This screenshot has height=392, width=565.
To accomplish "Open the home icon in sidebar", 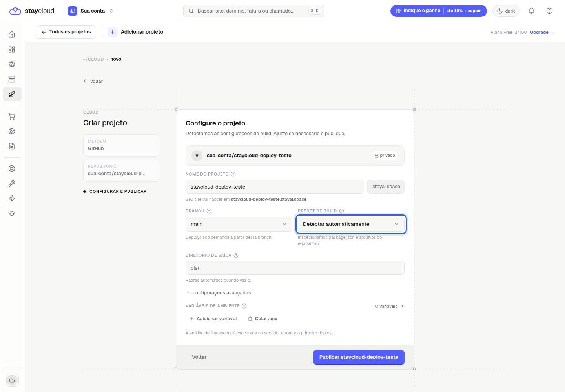I will point(12,34).
